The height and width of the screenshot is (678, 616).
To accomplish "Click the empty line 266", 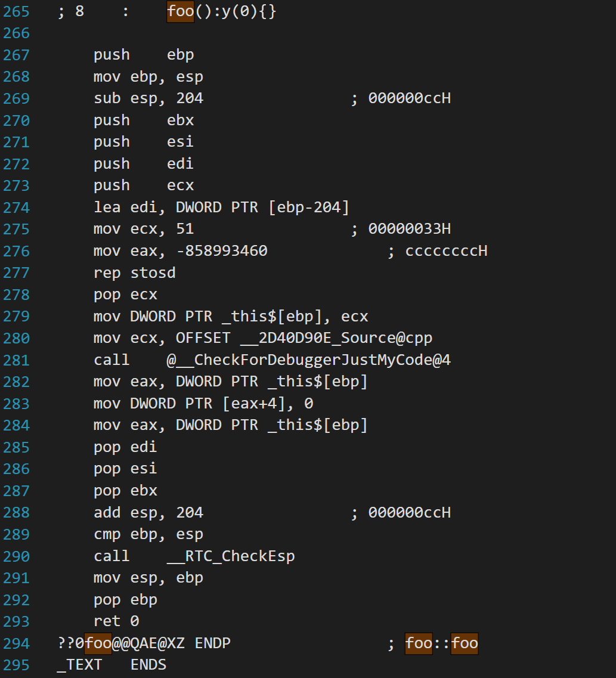I will pos(179,33).
